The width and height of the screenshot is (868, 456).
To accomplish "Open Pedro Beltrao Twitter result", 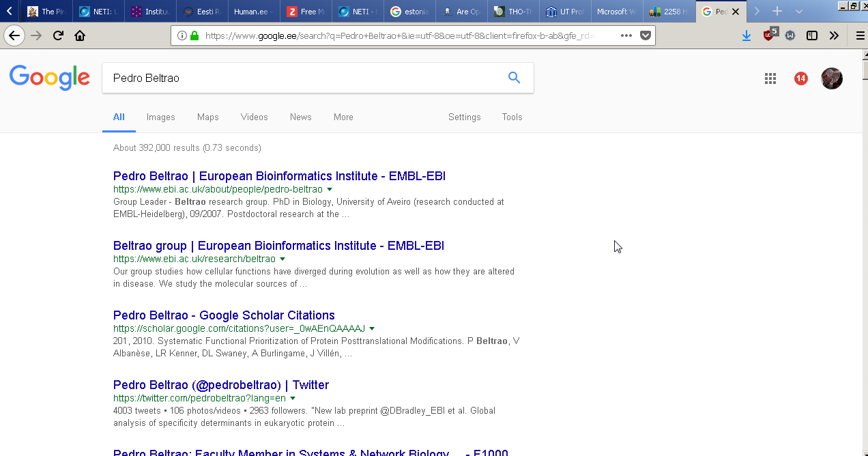I will click(x=221, y=385).
